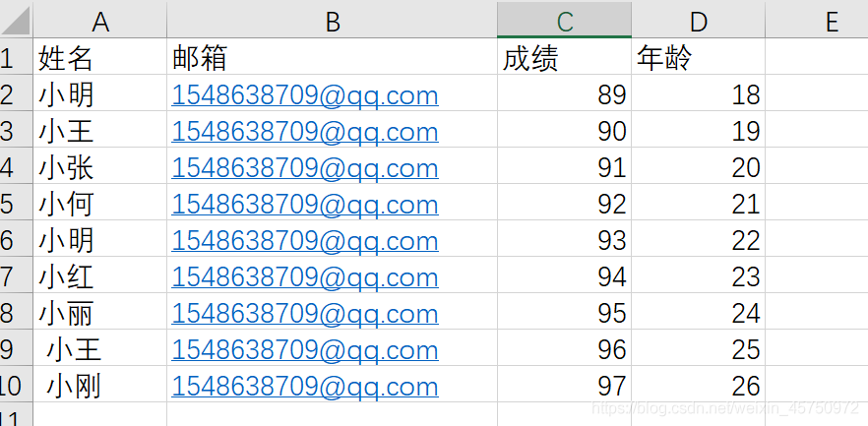
Task: Select the row 5 header
Action: 8,205
